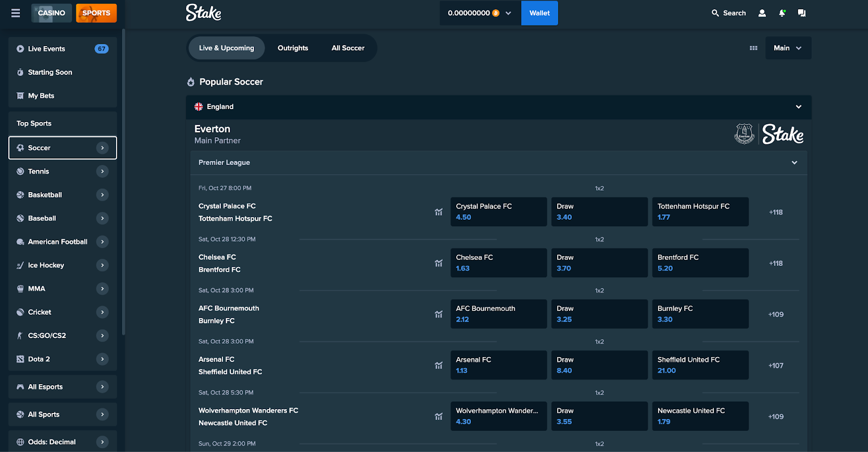Open the hamburger menu icon

click(16, 13)
